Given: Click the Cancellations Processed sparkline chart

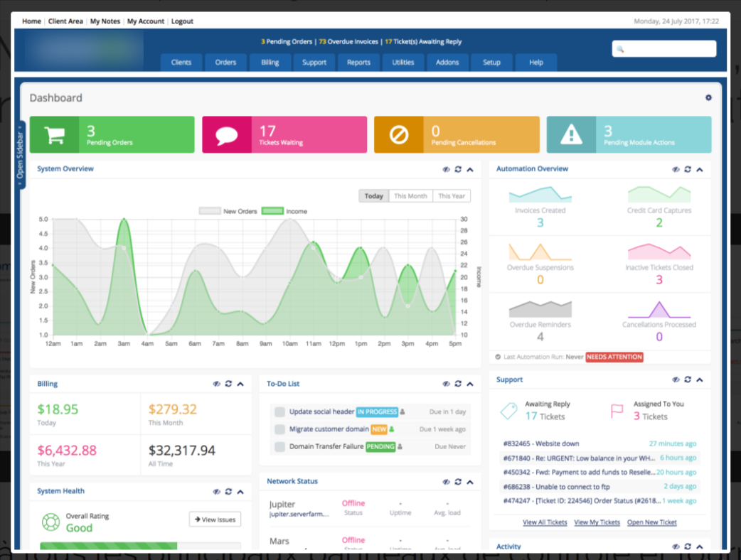Looking at the screenshot, I should (x=659, y=309).
